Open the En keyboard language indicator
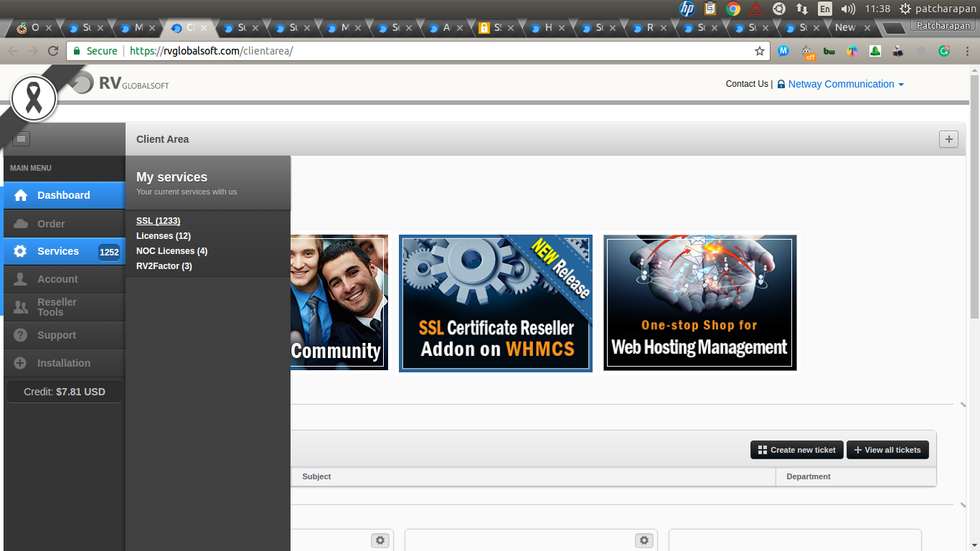The image size is (980, 551). point(825,9)
